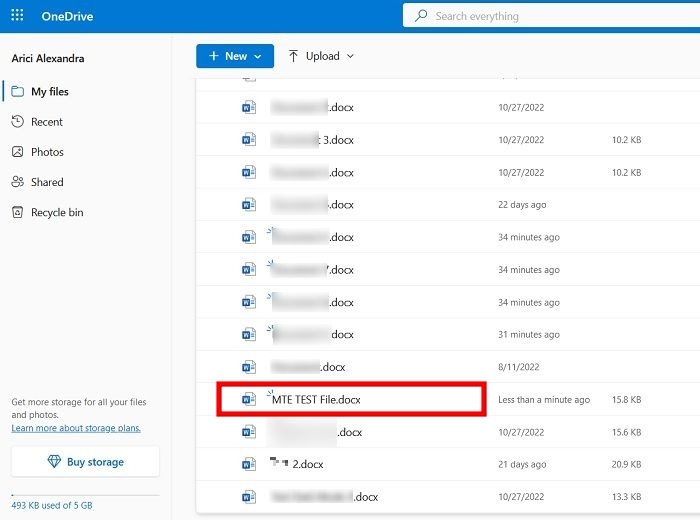Click the Word icon beside MTE TEST File.docx

(249, 400)
